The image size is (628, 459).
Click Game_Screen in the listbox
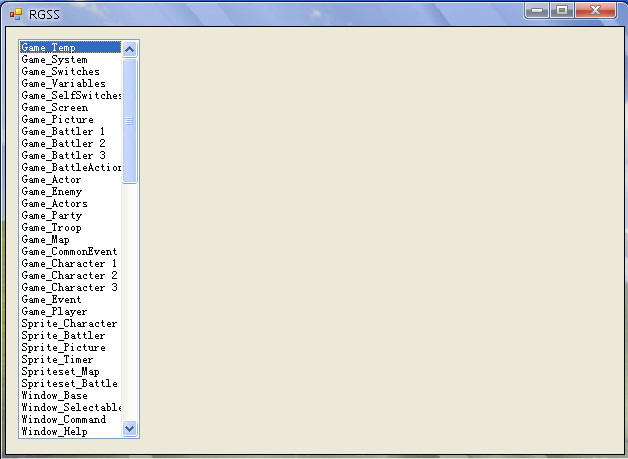pyautogui.click(x=70, y=107)
